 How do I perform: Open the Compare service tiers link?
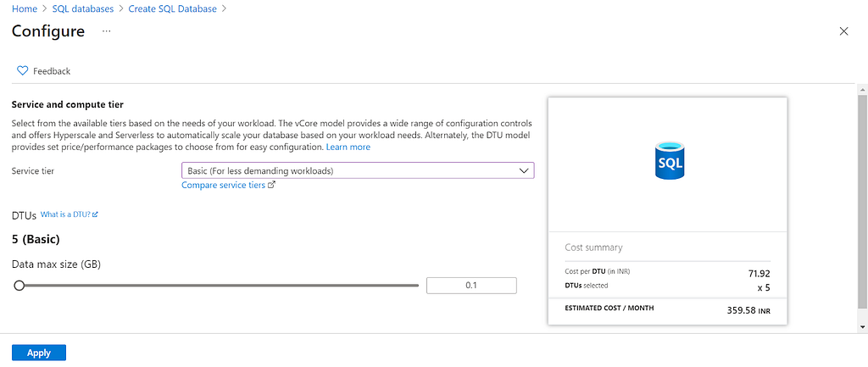[x=223, y=186]
